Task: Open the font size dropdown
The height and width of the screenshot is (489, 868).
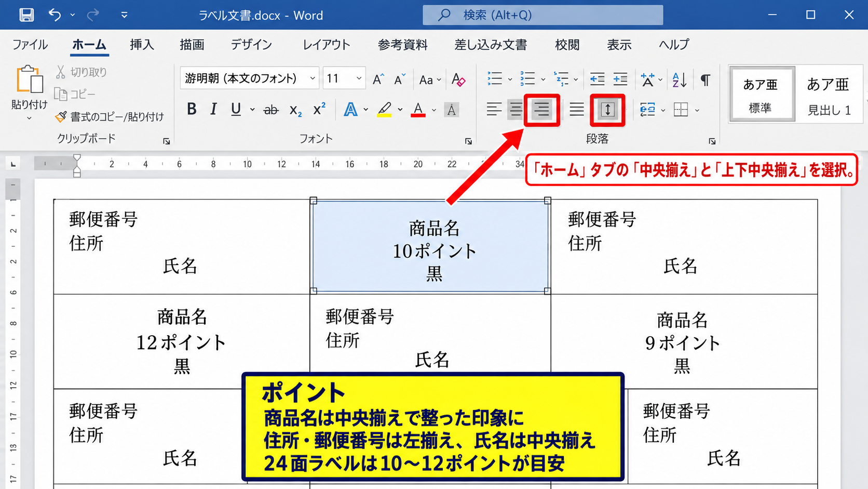Action: pos(359,78)
